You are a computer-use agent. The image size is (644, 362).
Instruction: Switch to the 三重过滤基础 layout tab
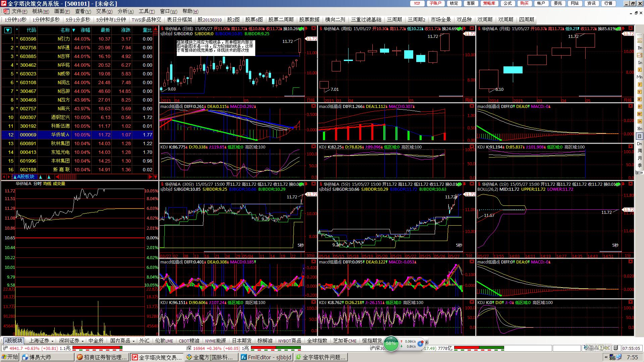366,20
